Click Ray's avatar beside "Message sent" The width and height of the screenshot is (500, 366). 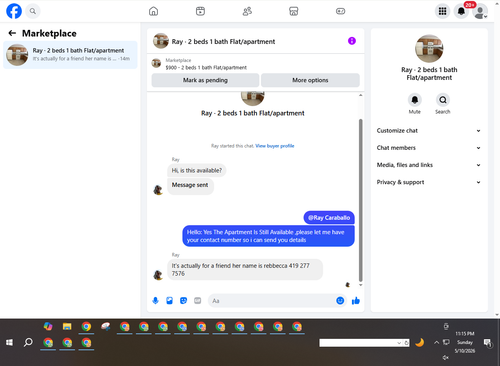(x=158, y=190)
